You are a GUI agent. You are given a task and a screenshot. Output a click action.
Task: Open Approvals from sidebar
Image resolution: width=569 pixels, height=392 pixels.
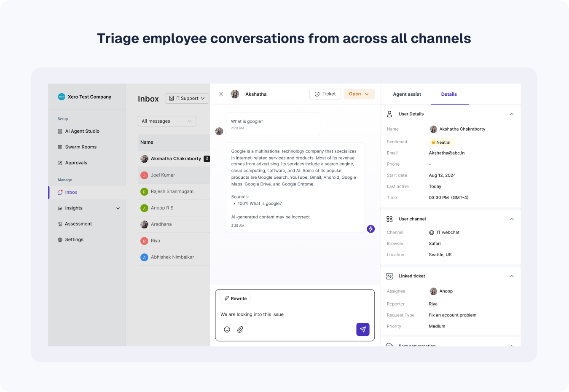pos(76,163)
